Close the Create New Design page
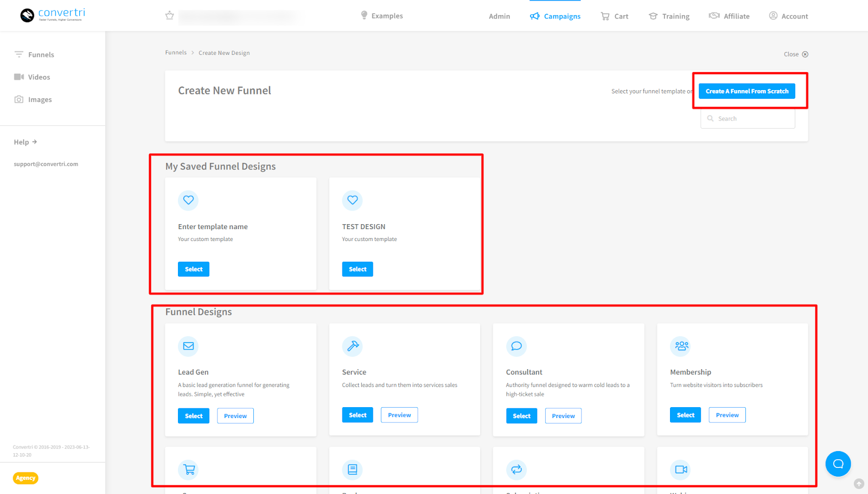Screen dimensions: 868x494 click(795, 54)
